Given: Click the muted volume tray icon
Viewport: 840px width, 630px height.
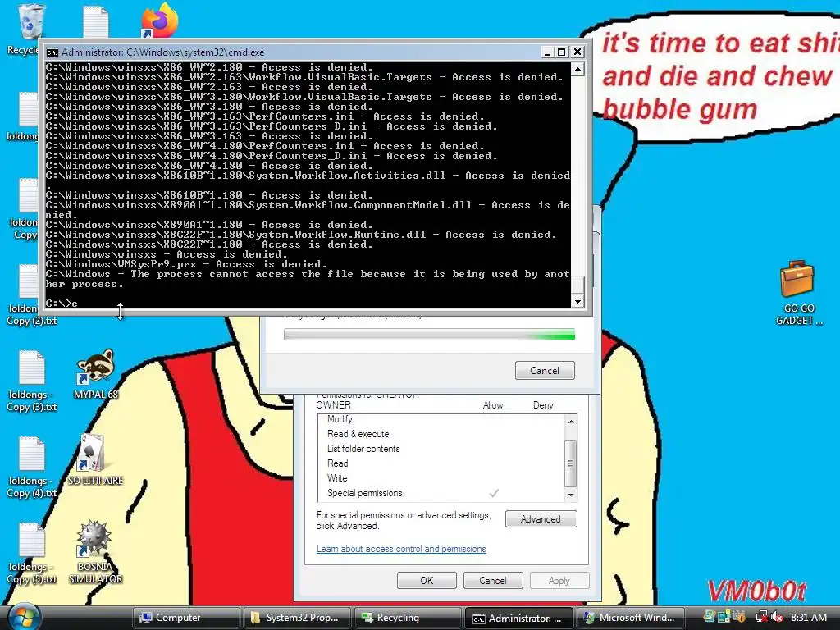Looking at the screenshot, I should [776, 617].
